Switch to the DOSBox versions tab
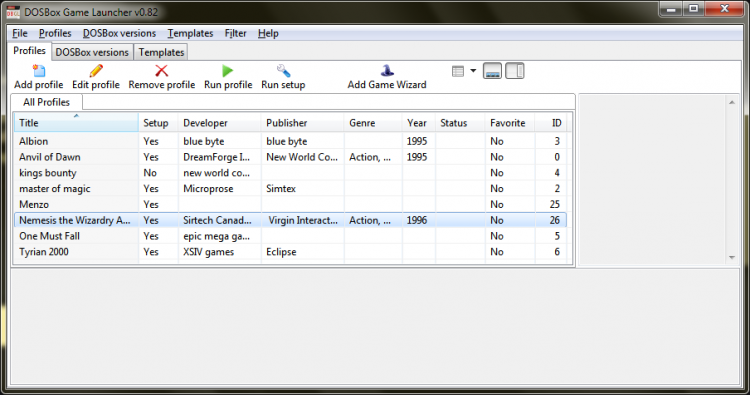This screenshot has width=750, height=395. 92,52
